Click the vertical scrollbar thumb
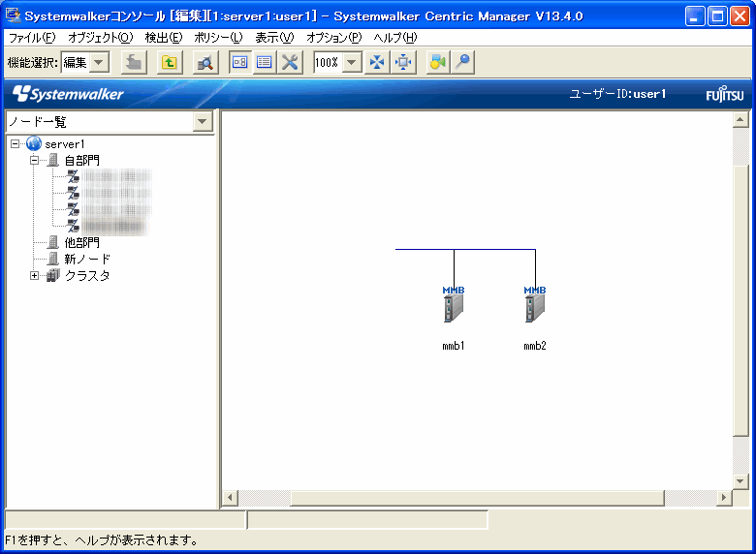The image size is (756, 554). (x=740, y=300)
